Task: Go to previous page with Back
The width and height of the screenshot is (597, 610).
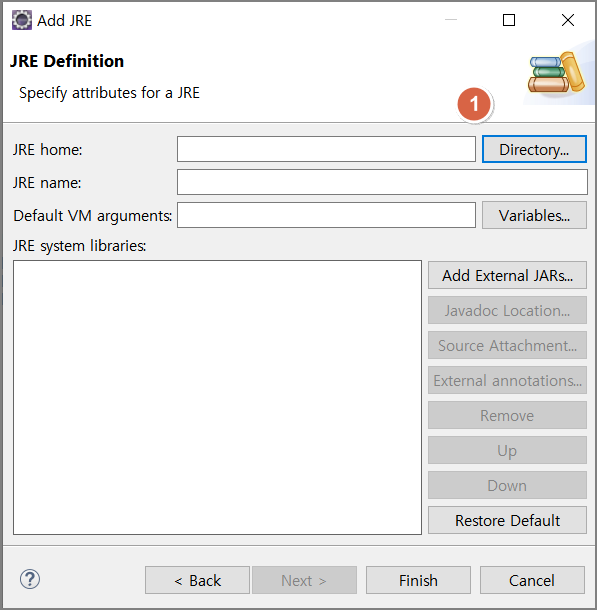Action: (x=197, y=580)
